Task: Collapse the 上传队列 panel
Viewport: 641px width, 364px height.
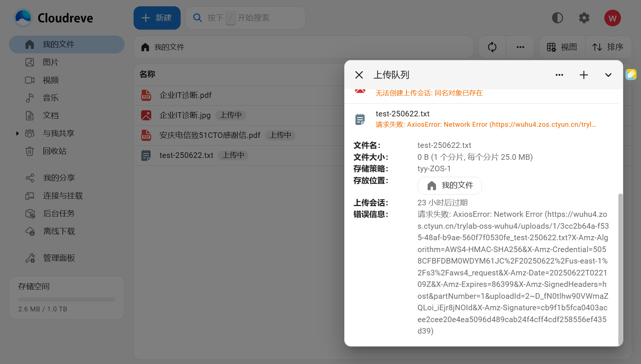Action: [x=608, y=75]
